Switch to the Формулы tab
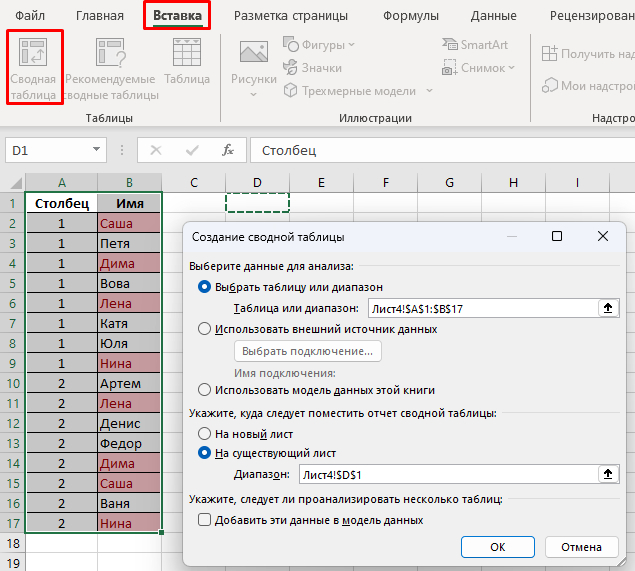The height and width of the screenshot is (571, 635). coord(411,16)
